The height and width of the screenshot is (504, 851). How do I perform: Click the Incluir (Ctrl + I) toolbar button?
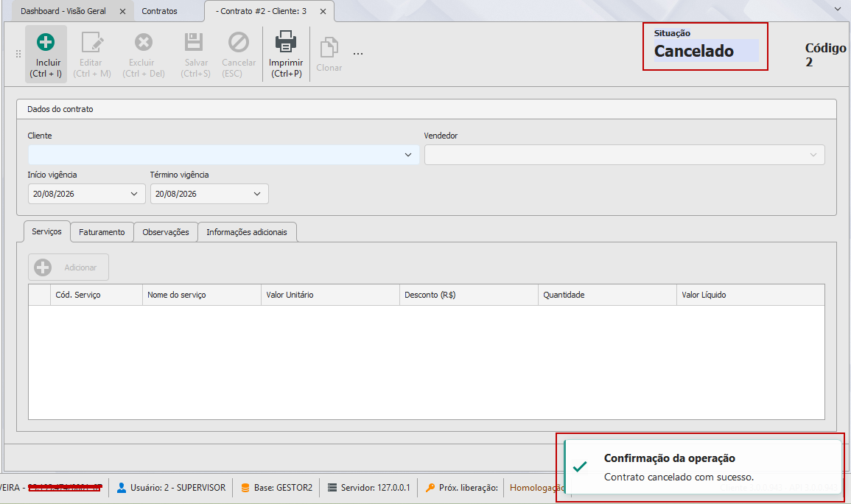coord(46,55)
